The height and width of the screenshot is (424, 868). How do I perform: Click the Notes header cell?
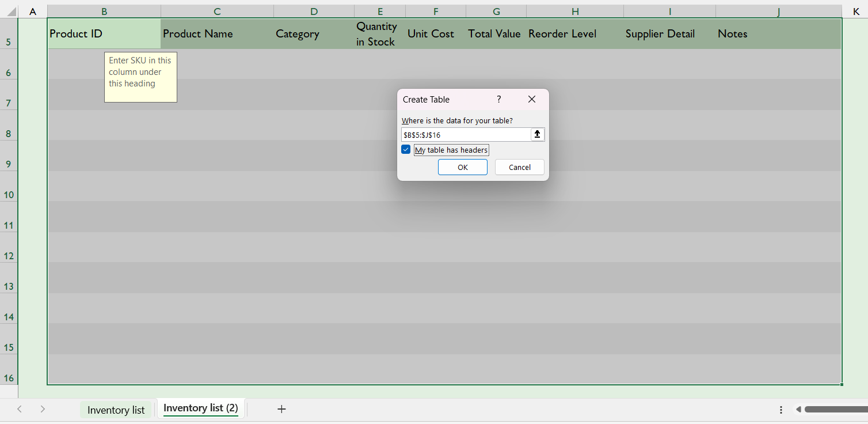point(778,33)
